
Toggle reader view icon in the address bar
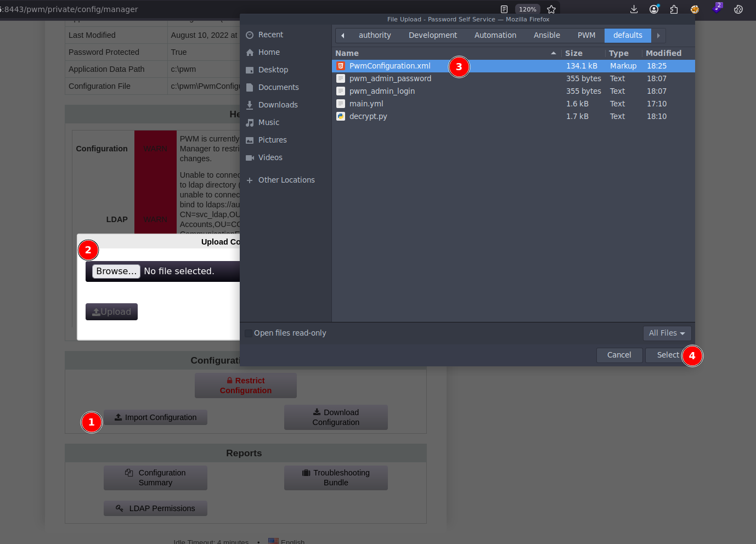click(504, 9)
